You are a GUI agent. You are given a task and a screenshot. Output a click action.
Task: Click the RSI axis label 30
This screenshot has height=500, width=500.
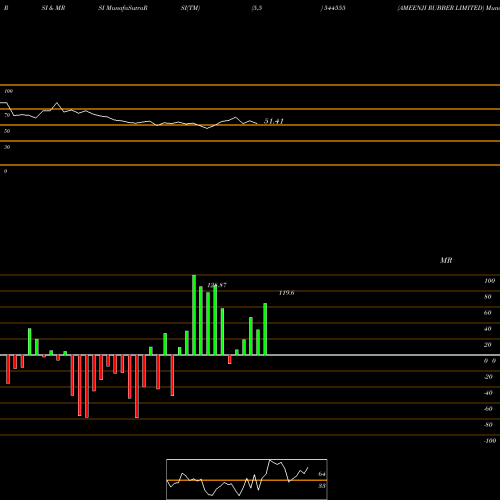click(7, 147)
